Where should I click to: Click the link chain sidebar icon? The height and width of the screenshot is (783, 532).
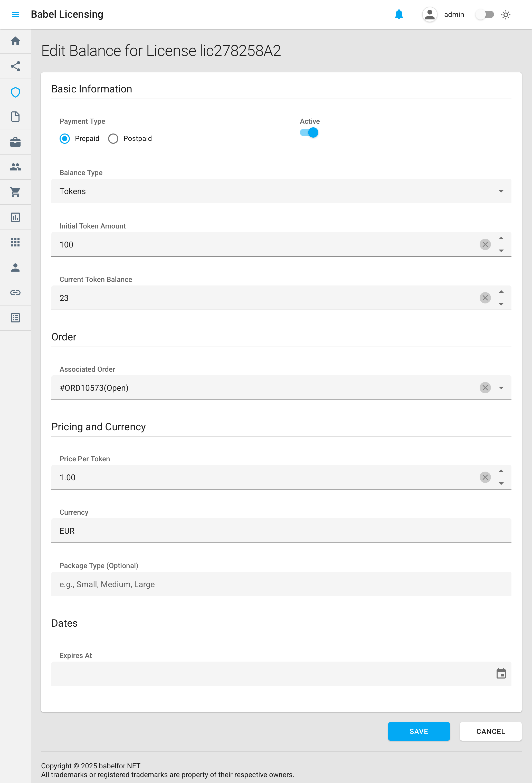tap(15, 292)
